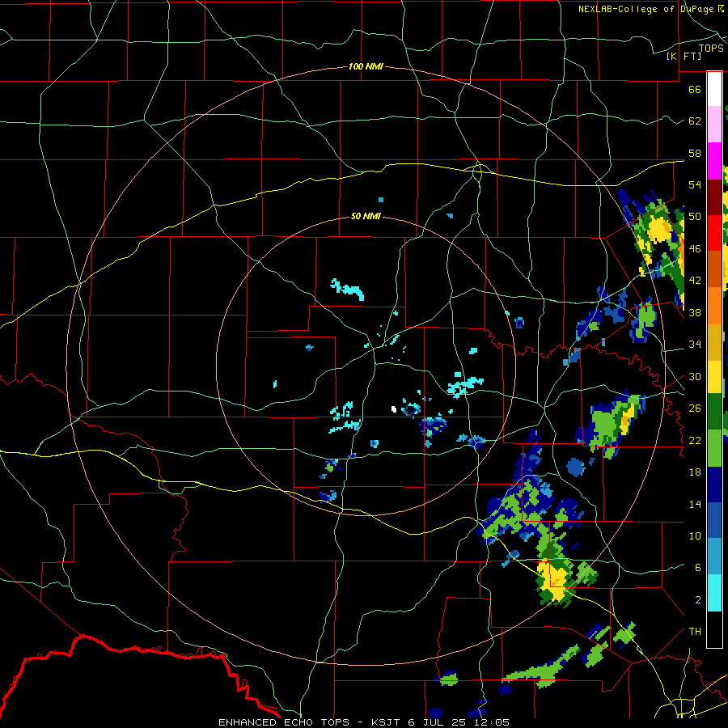
Task: Click the 'NEXLAB-College of DuPage' header text
Action: tap(645, 9)
